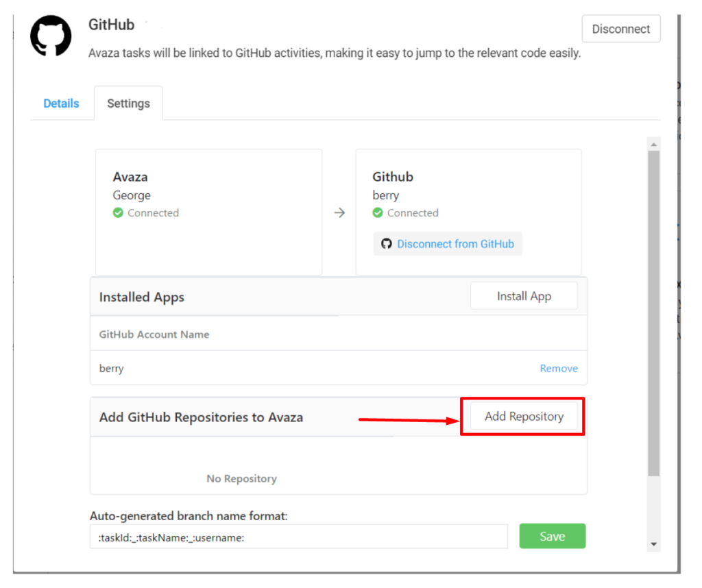
Task: Click the green Avaza connected checkmark
Action: pyautogui.click(x=118, y=212)
